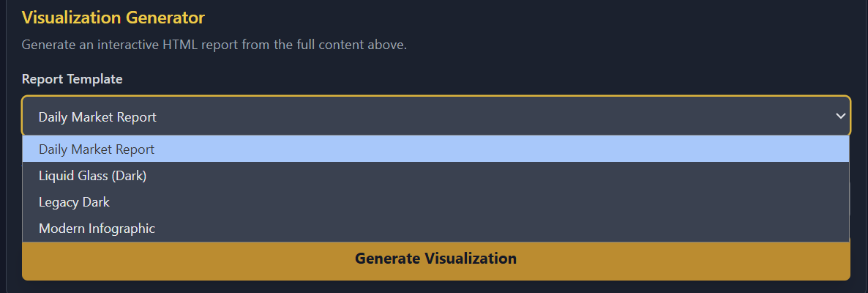Collapse the template list via the chevron

(x=840, y=116)
